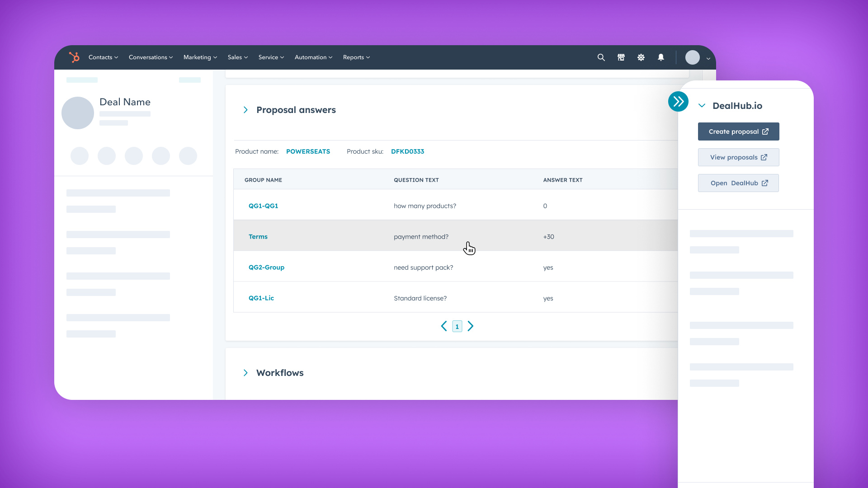The image size is (868, 488).
Task: Open the marketplace storefront icon
Action: (x=621, y=57)
